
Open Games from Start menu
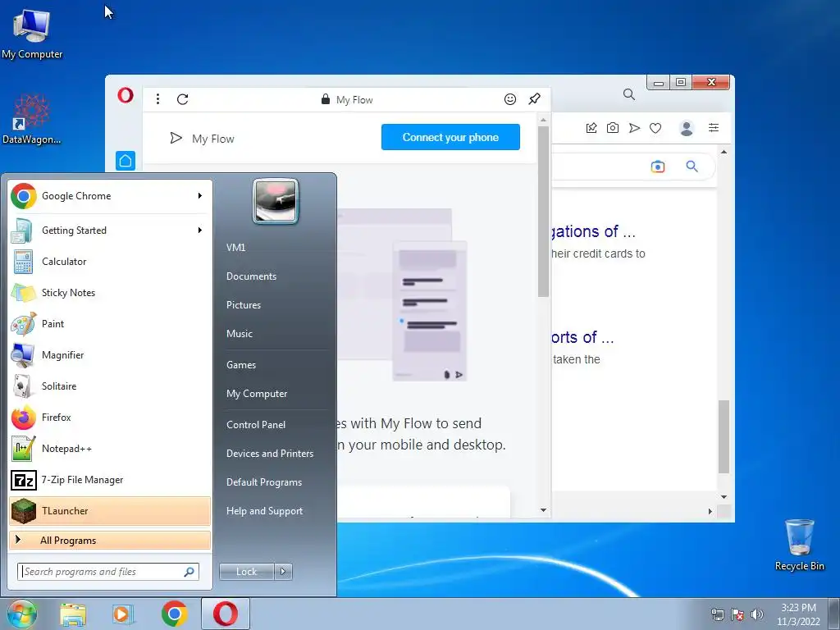(241, 365)
